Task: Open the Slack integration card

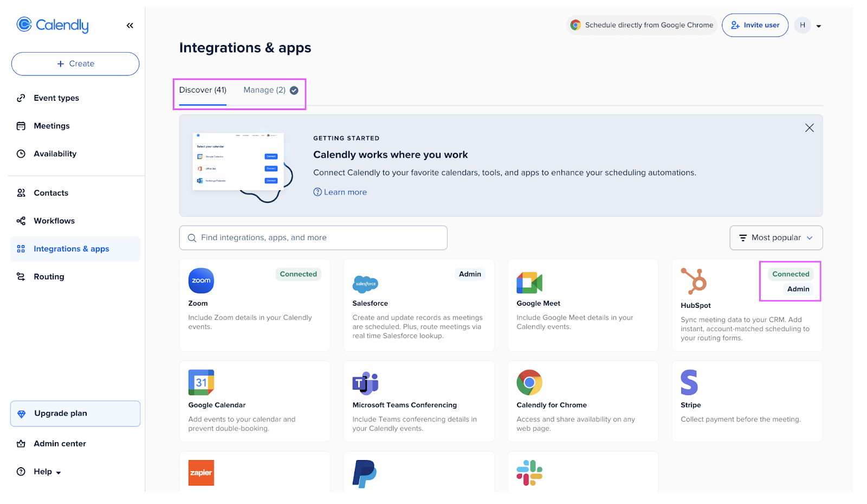Action: click(583, 472)
